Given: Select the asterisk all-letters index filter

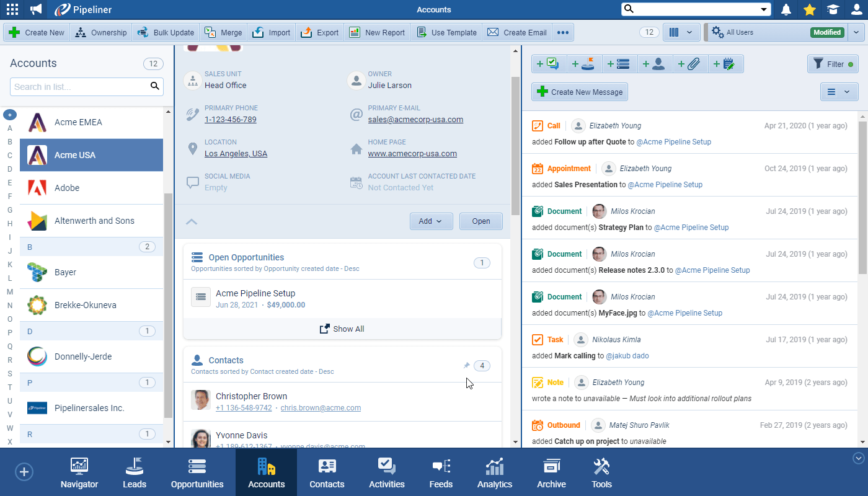Looking at the screenshot, I should (9, 115).
